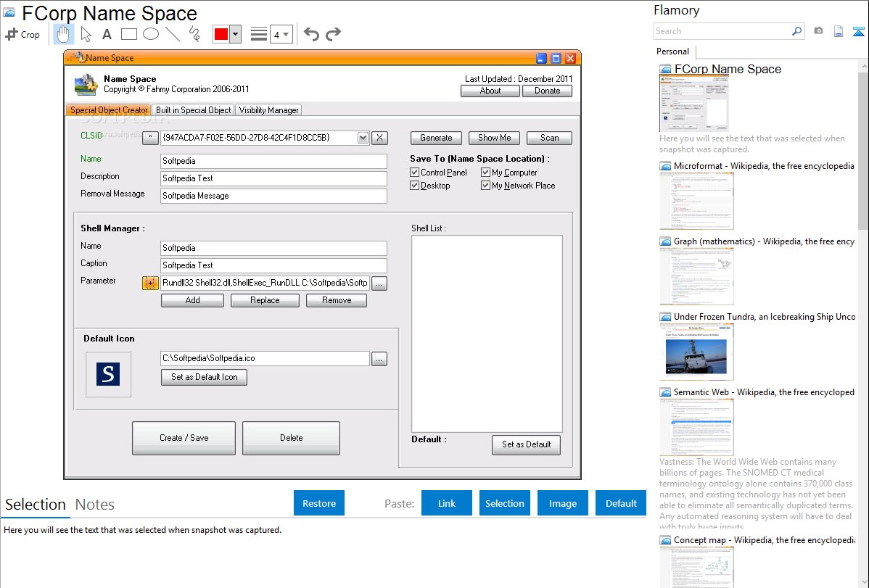
Task: Undo the last annotation
Action: click(311, 34)
